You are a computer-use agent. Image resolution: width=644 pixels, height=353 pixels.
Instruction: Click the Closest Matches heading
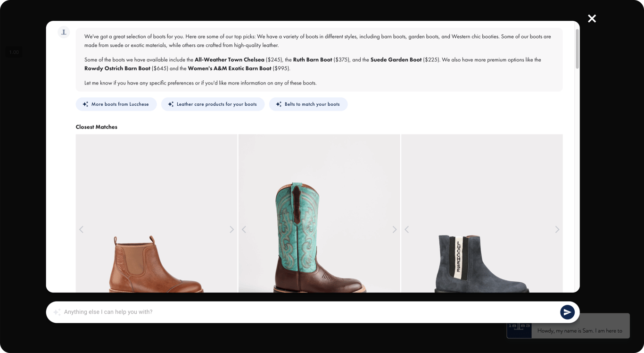[97, 127]
